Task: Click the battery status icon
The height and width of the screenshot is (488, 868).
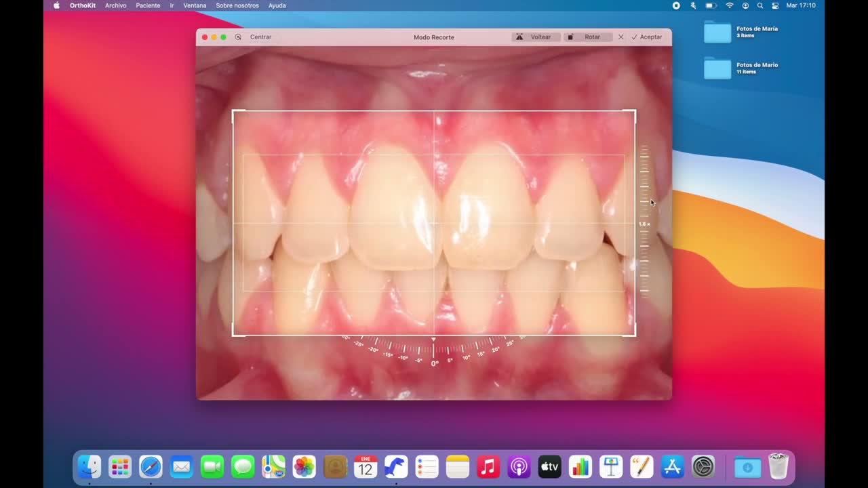Action: [711, 5]
